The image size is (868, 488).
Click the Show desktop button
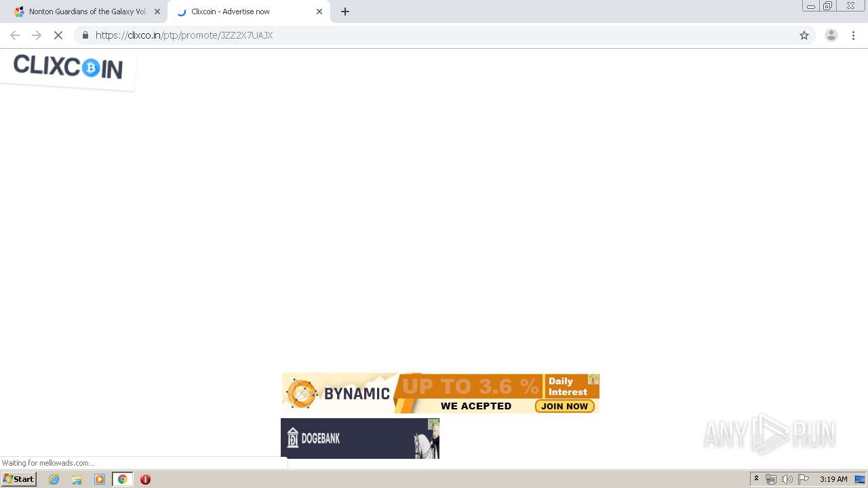[861, 479]
